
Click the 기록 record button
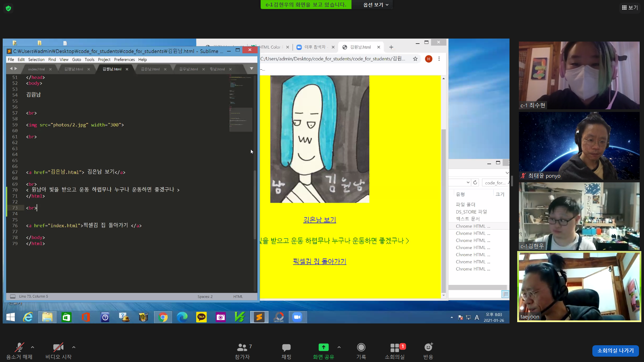(361, 351)
